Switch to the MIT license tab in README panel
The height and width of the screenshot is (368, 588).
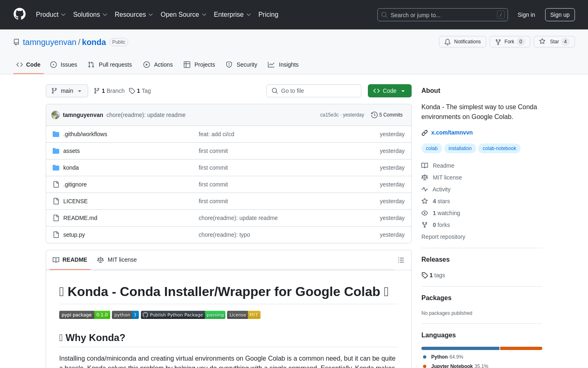(117, 260)
